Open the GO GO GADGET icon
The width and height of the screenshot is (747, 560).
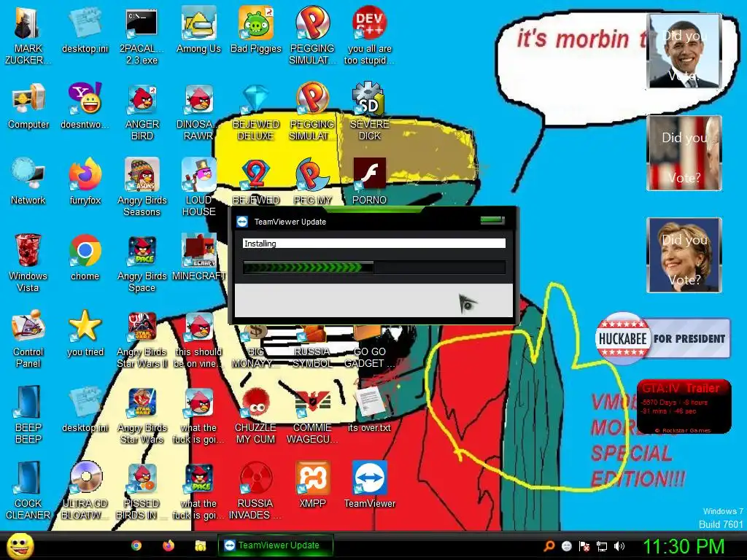[x=369, y=348]
